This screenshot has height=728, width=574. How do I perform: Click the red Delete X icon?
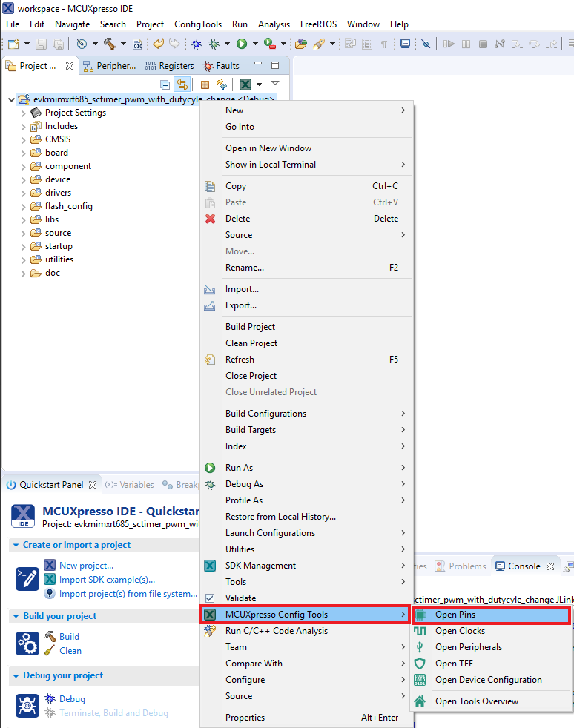pyautogui.click(x=210, y=219)
